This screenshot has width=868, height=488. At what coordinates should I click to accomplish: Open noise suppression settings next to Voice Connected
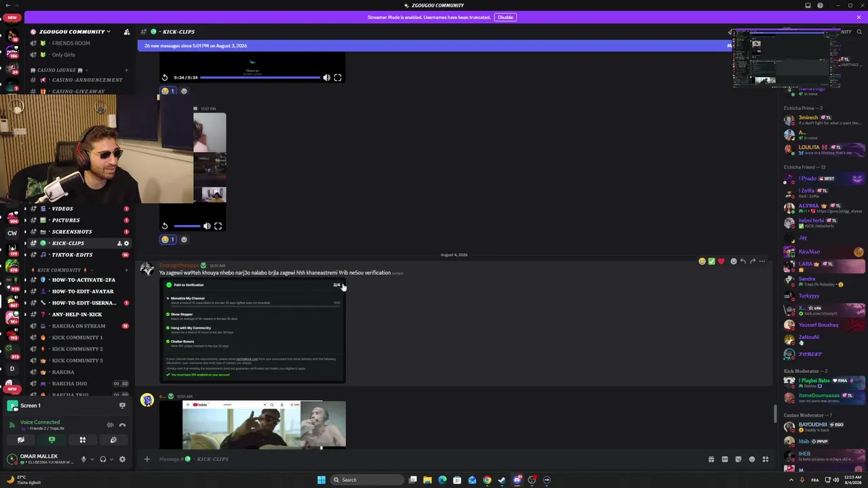110,425
